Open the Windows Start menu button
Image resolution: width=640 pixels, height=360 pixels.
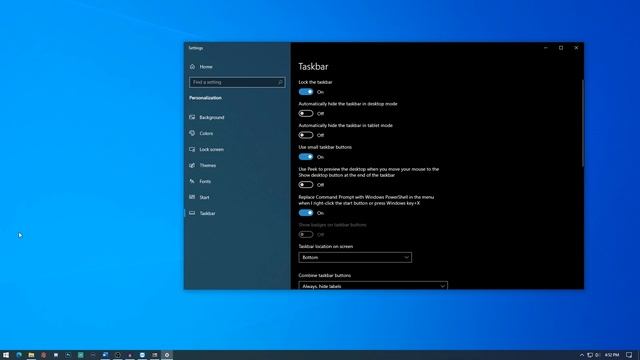tap(6, 355)
